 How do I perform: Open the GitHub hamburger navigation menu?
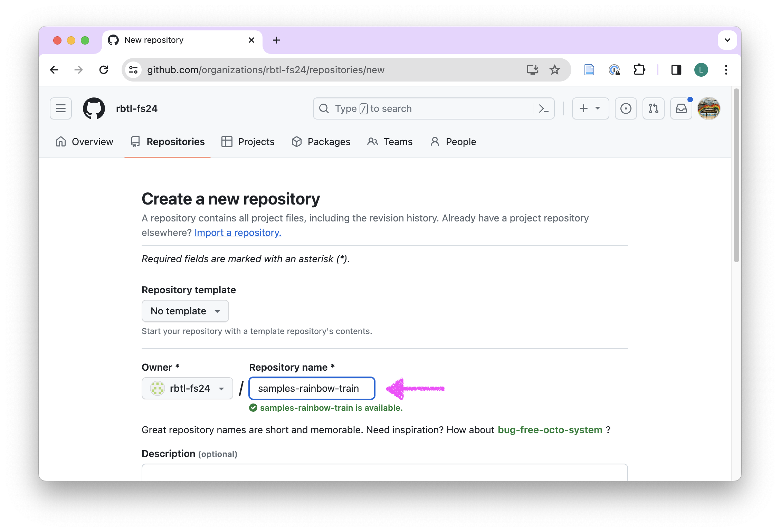tap(61, 108)
